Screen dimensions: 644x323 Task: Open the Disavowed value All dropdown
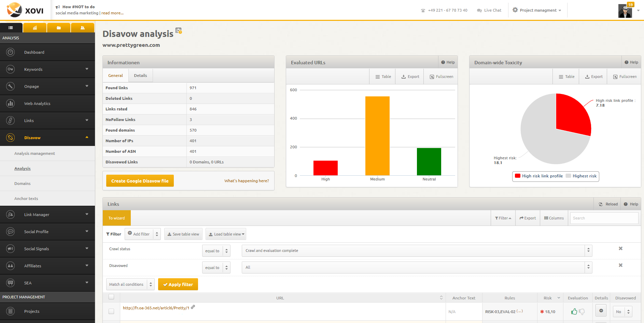417,267
